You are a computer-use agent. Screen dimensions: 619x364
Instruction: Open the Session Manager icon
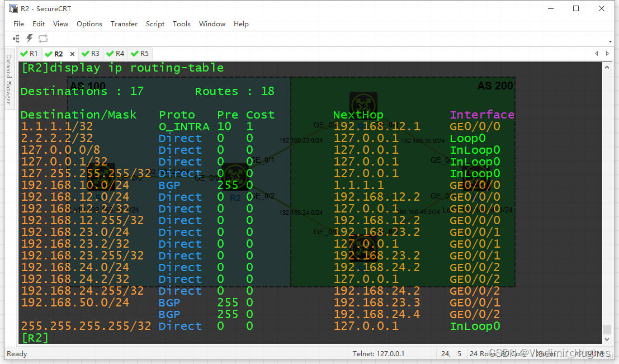[16, 39]
